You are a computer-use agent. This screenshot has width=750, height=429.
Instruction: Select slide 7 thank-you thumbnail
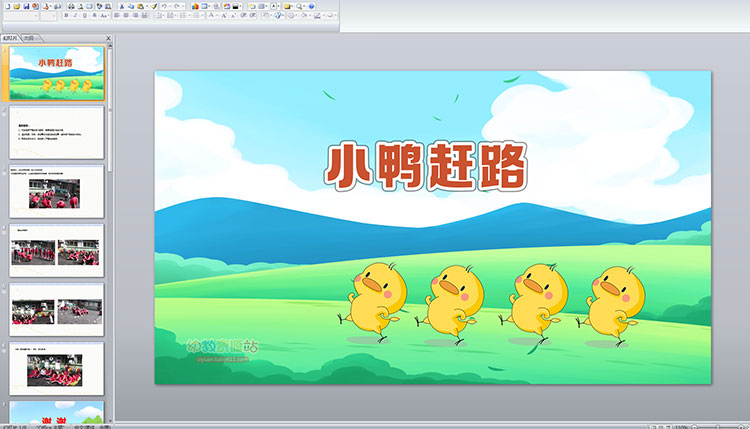pyautogui.click(x=56, y=412)
